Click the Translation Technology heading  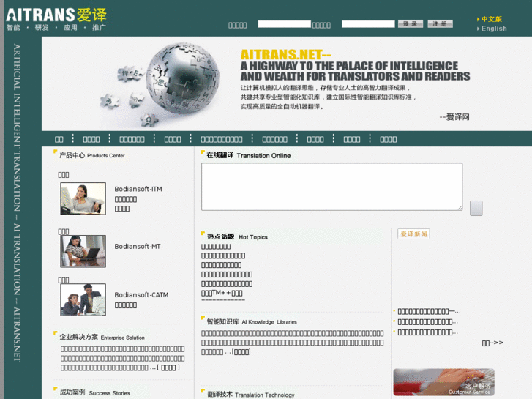[x=251, y=395]
